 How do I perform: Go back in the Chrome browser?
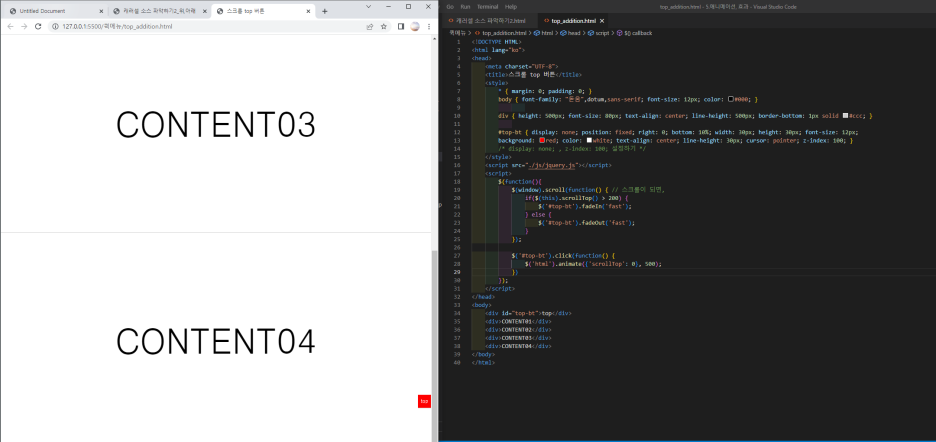pyautogui.click(x=10, y=26)
